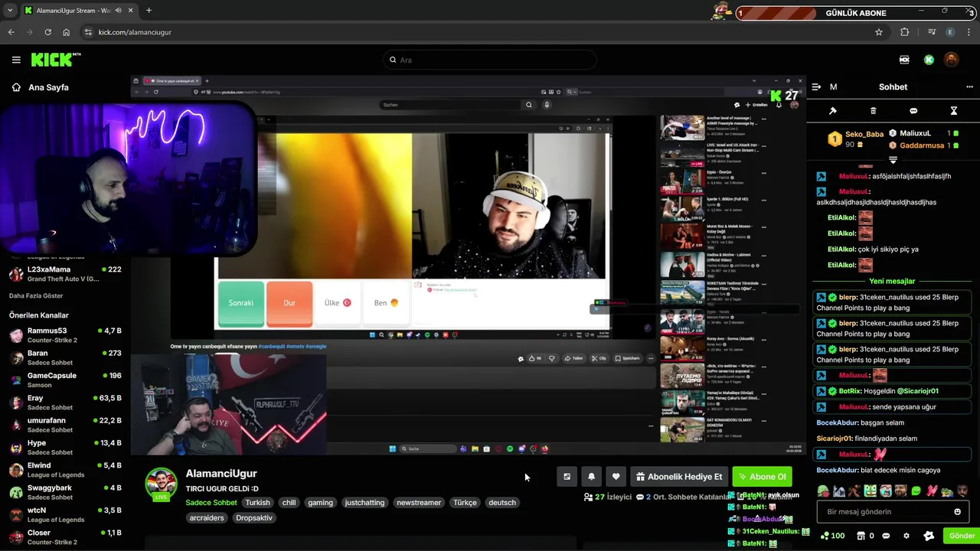The height and width of the screenshot is (551, 980).
Task: Select the 'Dropsaktiv' tag
Action: click(x=254, y=518)
